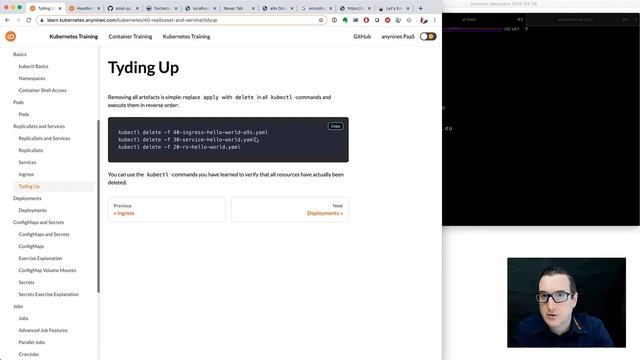Switch to the second 'Headless' tab

pos(84,8)
